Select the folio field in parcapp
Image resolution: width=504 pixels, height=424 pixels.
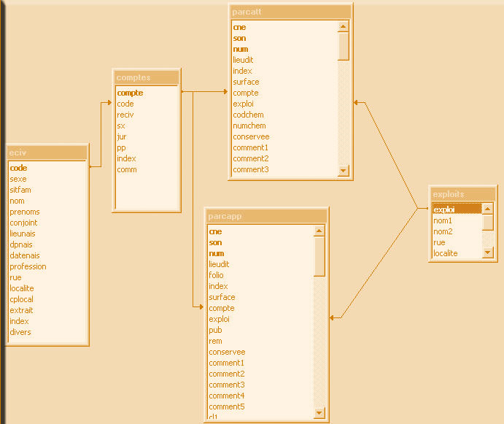click(x=217, y=275)
